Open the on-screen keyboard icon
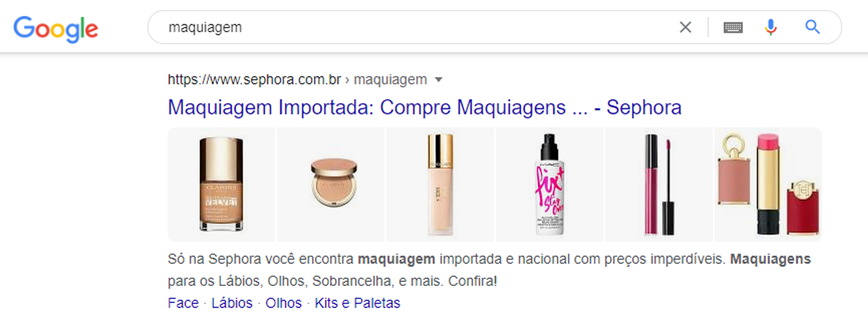The width and height of the screenshot is (868, 332). (x=733, y=27)
